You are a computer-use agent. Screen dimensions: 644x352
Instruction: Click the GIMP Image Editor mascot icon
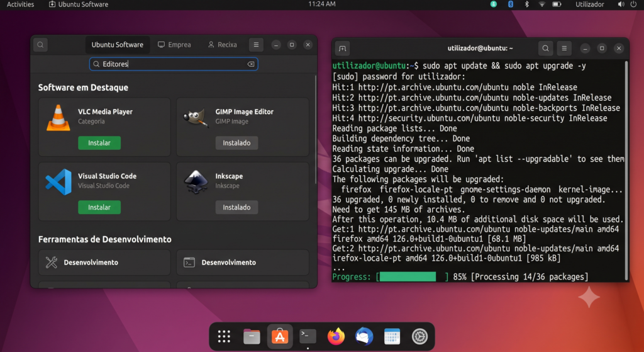(x=195, y=117)
